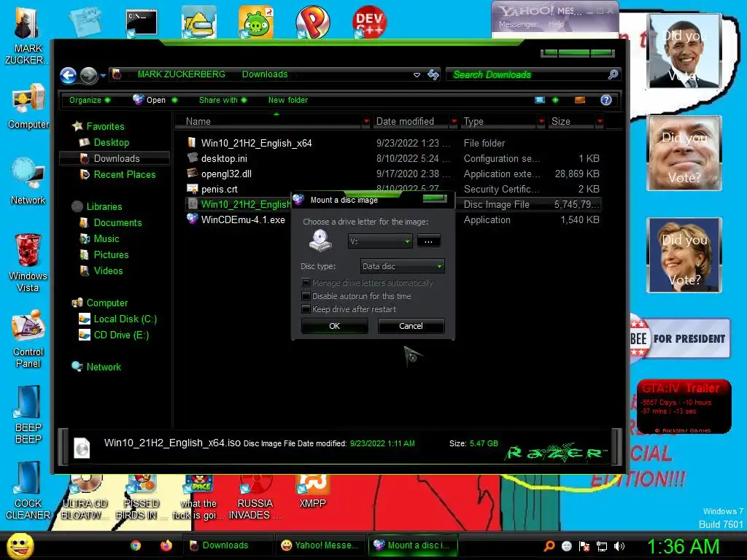Click the Chrome icon in the taskbar
The height and width of the screenshot is (560, 747).
(x=136, y=545)
